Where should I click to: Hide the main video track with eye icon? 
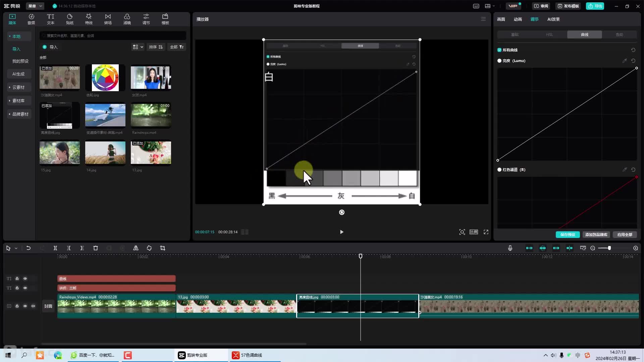[25, 306]
